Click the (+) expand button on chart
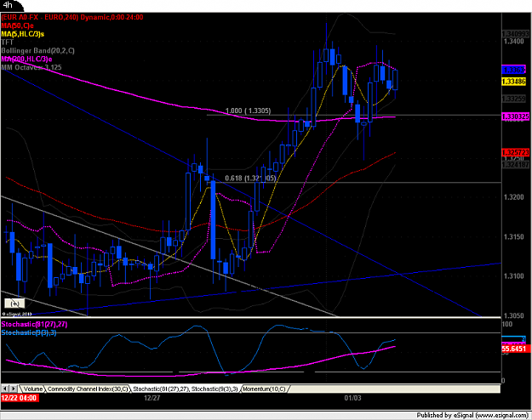532x420 pixels. (14, 303)
